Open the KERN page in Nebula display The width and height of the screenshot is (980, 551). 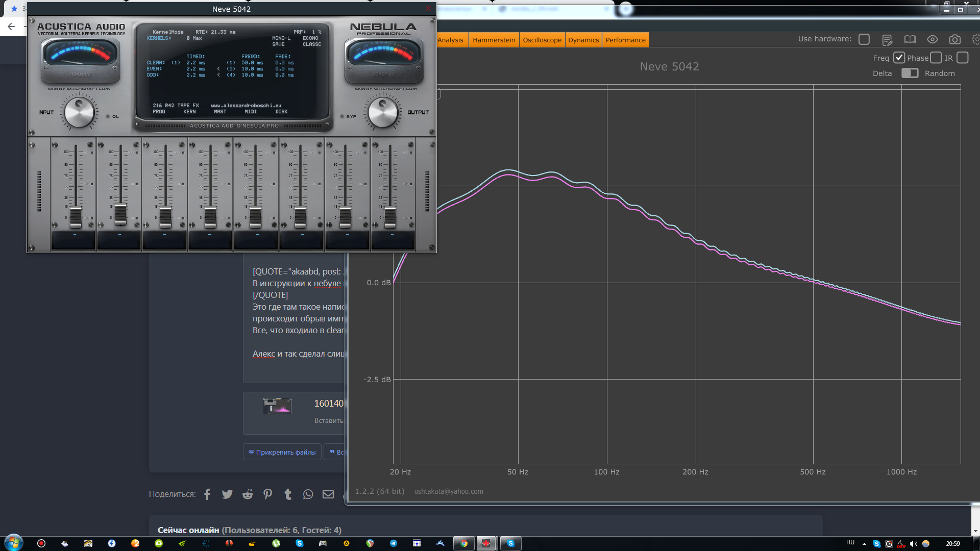189,112
